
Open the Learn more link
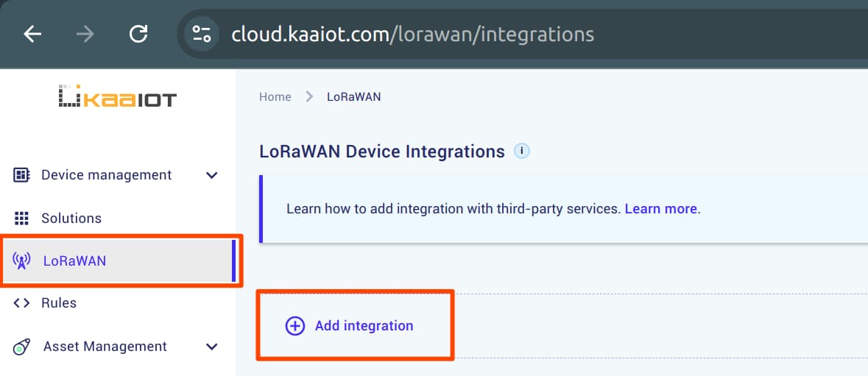[661, 209]
